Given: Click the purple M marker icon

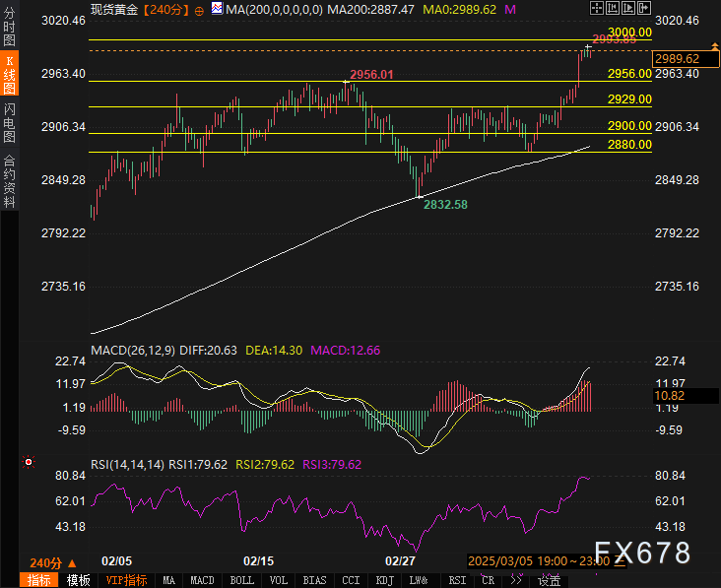Looking at the screenshot, I should click(x=509, y=9).
